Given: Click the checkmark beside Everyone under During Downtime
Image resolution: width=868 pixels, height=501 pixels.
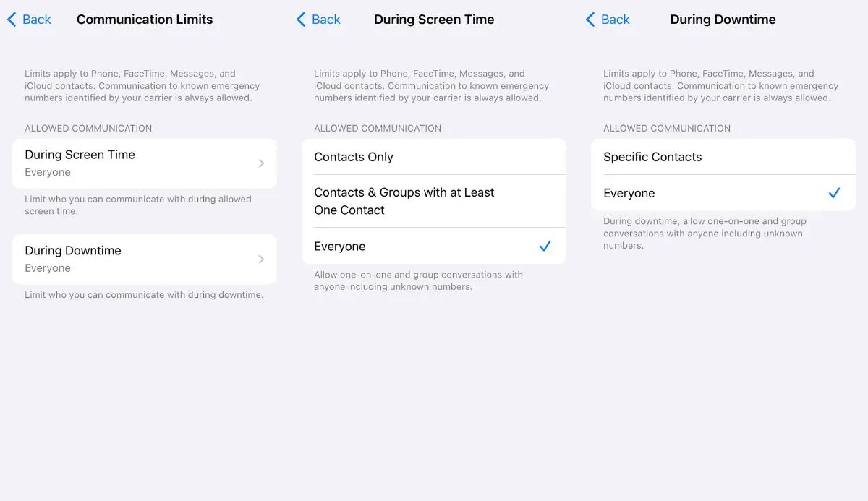Looking at the screenshot, I should point(834,193).
